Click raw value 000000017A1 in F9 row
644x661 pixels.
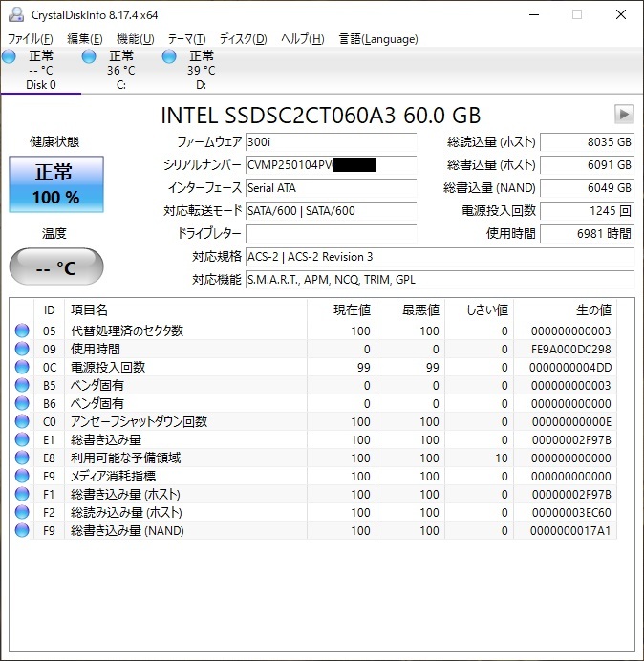coord(570,530)
